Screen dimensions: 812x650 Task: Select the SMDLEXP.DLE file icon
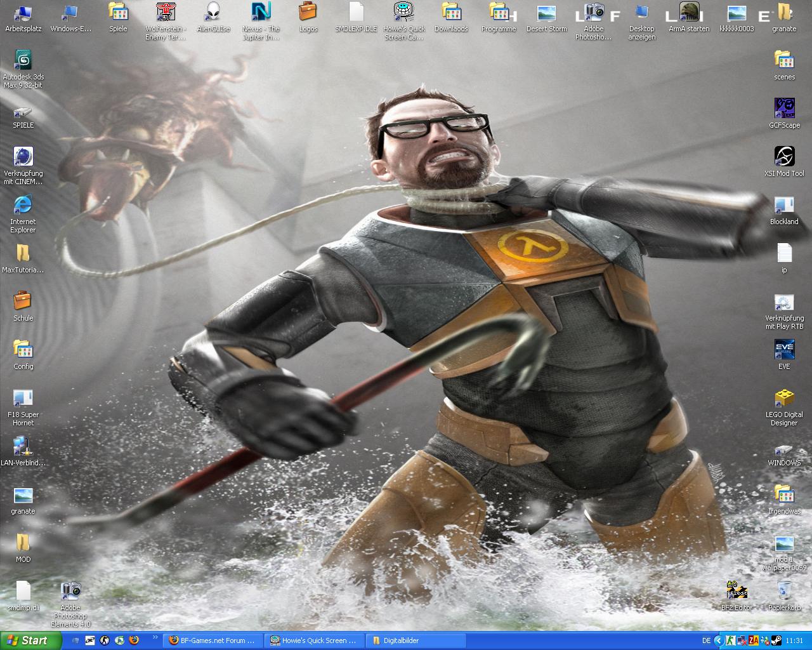tap(356, 17)
